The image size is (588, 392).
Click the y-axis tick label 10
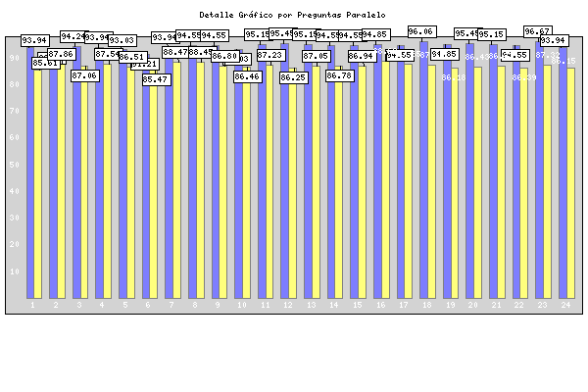coord(15,271)
